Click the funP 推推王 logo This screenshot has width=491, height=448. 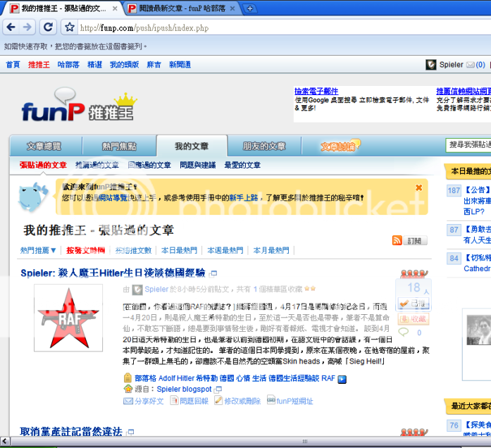pyautogui.click(x=79, y=105)
